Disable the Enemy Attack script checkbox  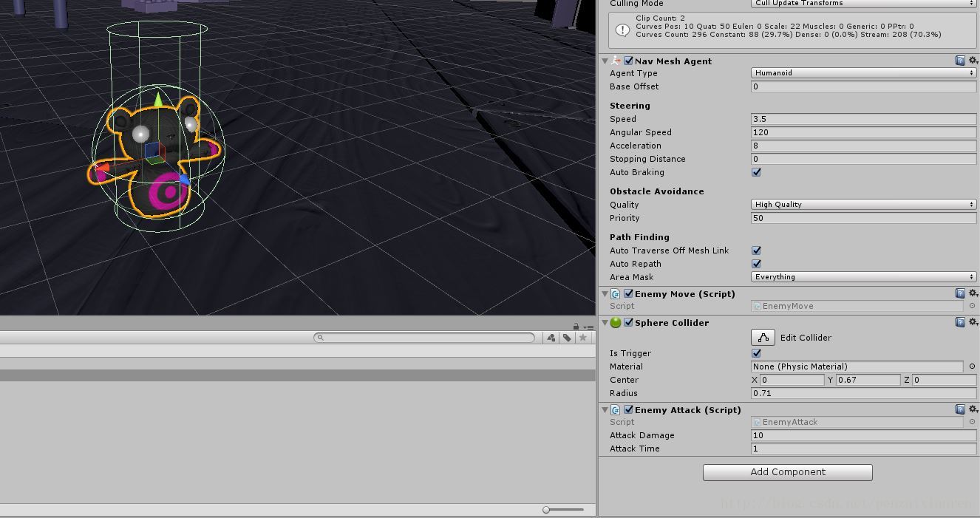628,409
